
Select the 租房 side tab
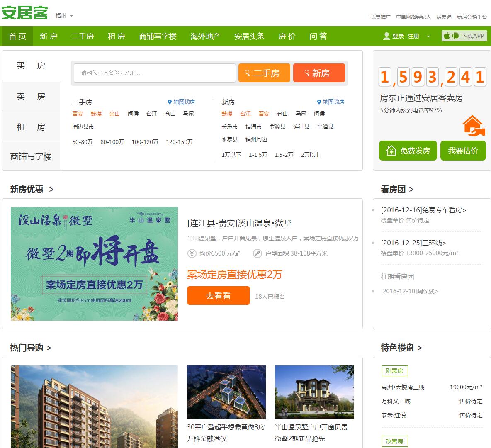coord(31,127)
